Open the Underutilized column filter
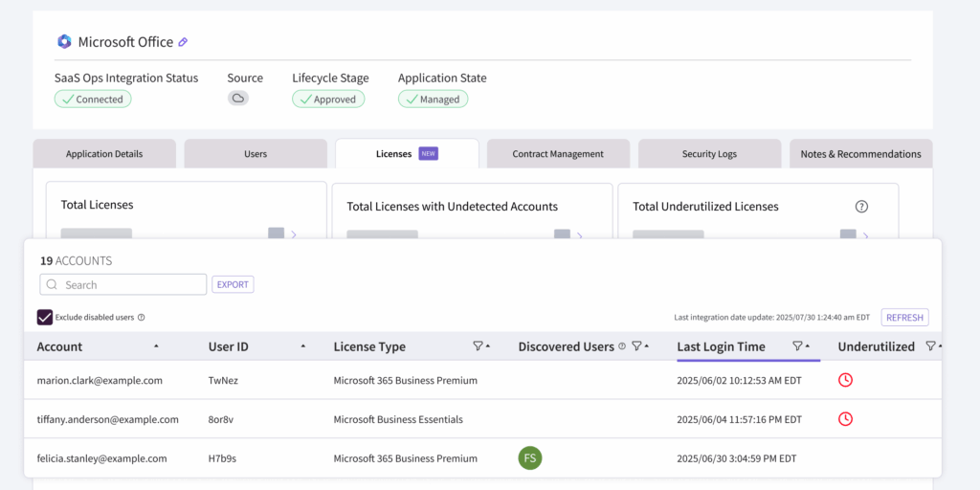 [930, 346]
